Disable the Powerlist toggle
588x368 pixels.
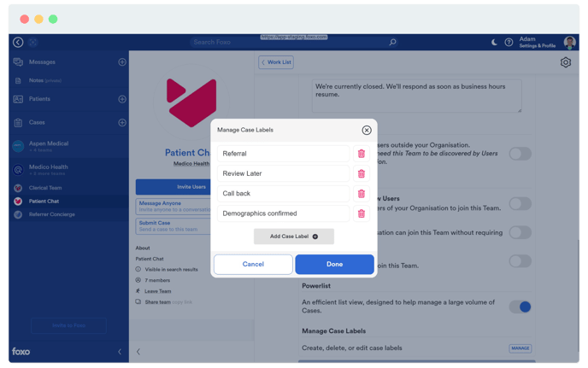click(520, 307)
